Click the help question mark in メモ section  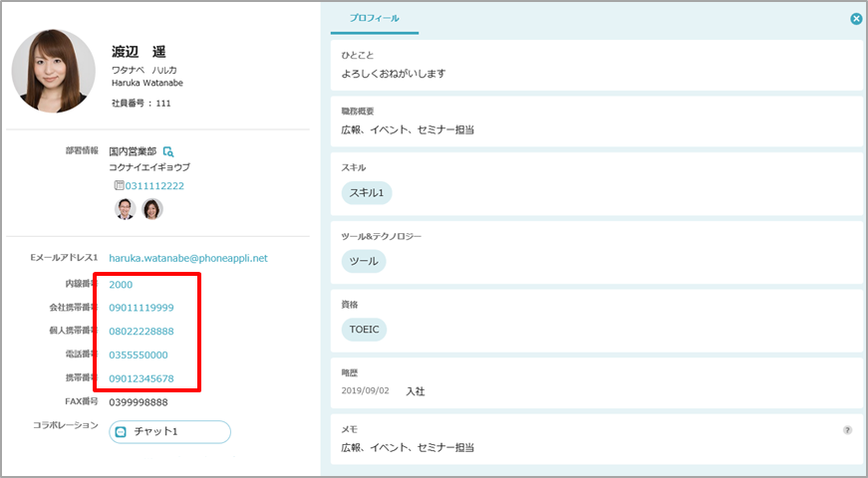click(847, 430)
